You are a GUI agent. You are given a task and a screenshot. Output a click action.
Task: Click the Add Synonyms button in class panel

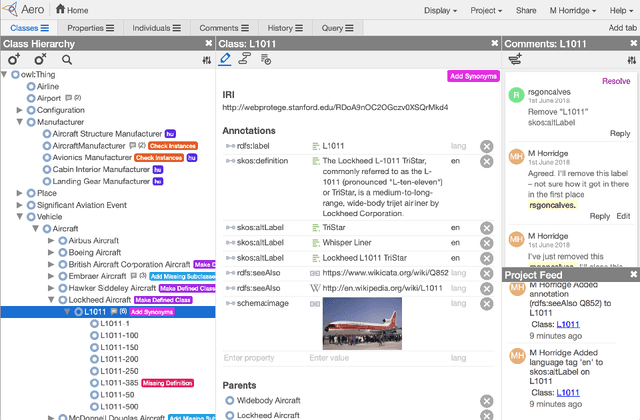pos(471,76)
